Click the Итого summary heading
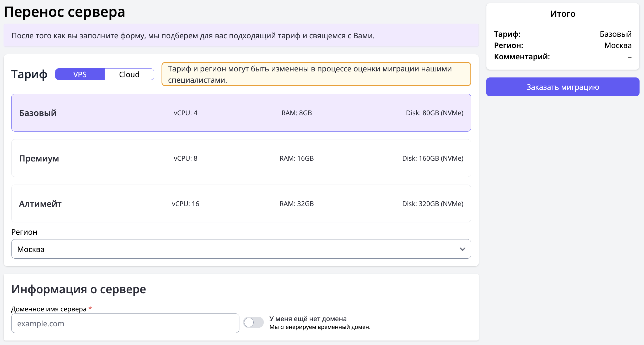Image resolution: width=644 pixels, height=345 pixels. pyautogui.click(x=563, y=14)
